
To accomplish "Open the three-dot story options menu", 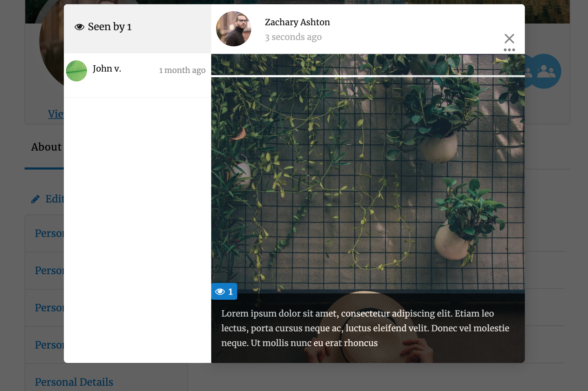I will [509, 50].
